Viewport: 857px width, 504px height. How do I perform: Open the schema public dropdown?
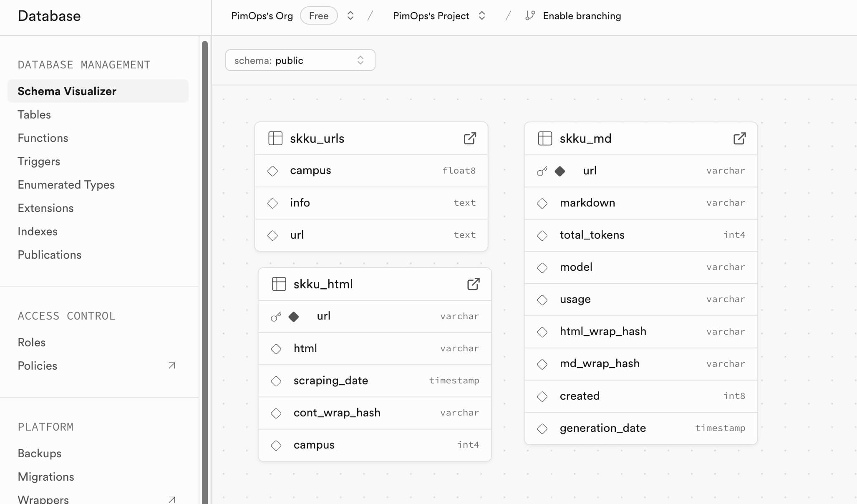tap(300, 60)
